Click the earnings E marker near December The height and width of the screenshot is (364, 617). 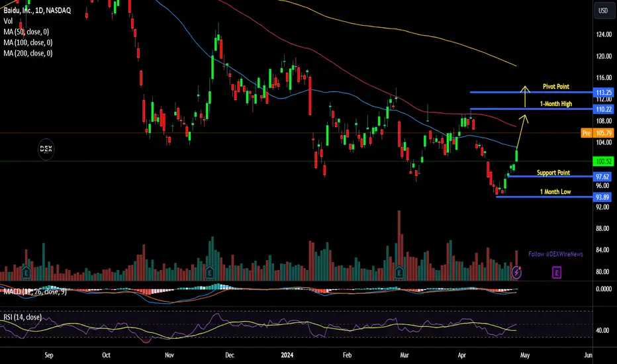[209, 272]
